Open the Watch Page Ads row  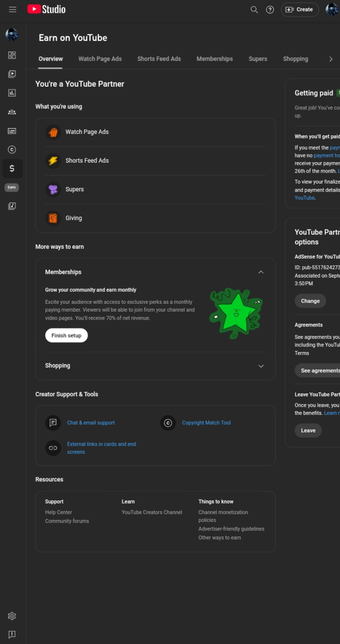coord(155,132)
